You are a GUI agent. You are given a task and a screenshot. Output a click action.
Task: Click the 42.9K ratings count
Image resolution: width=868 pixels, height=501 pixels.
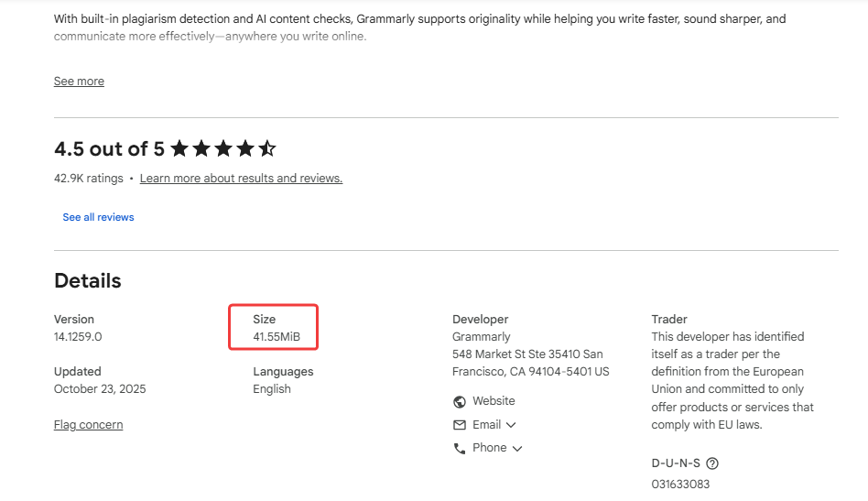point(88,179)
